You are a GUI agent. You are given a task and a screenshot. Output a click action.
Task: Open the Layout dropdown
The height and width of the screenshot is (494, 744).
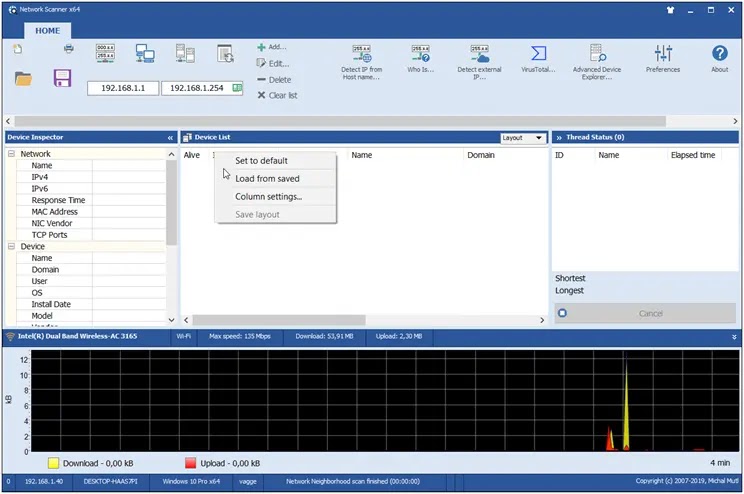pyautogui.click(x=522, y=138)
